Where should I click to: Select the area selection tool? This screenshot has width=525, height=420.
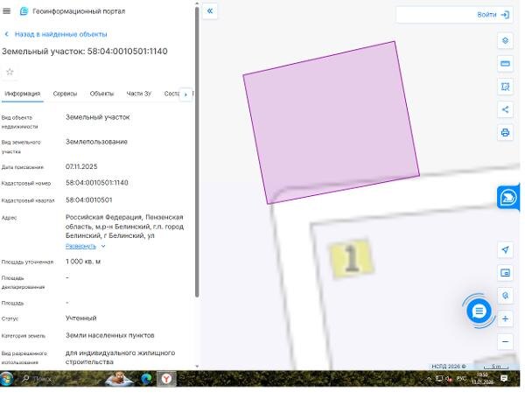[x=505, y=87]
